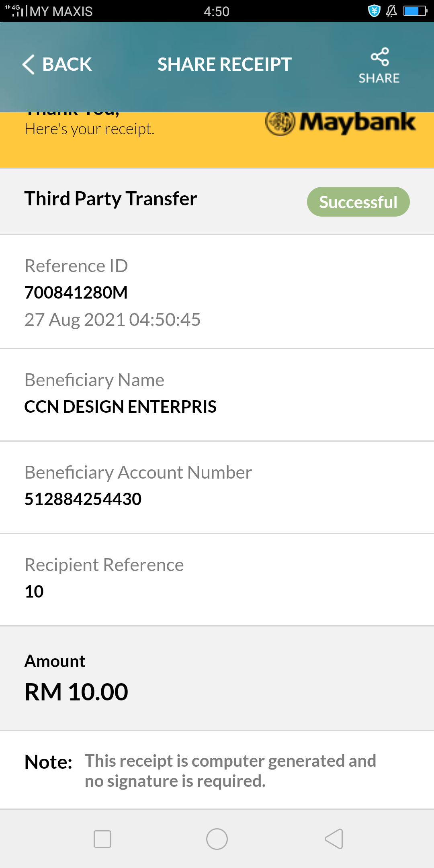This screenshot has width=434, height=868.
Task: Go back using the BACK chevron
Action: tap(29, 64)
